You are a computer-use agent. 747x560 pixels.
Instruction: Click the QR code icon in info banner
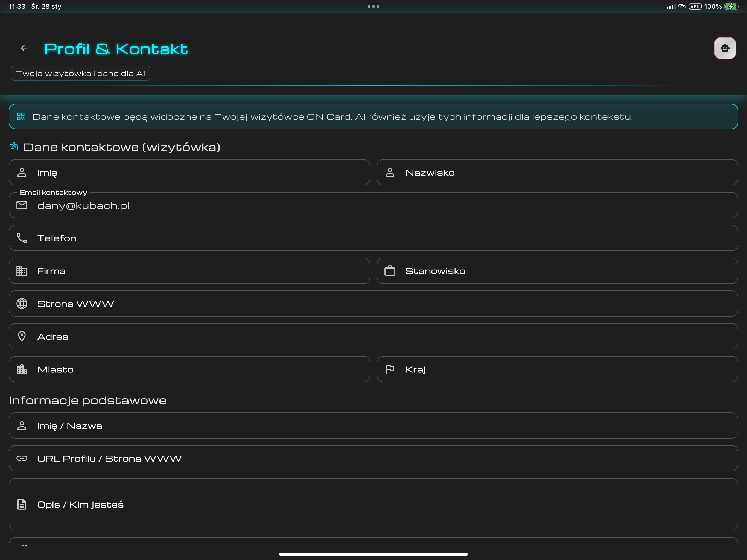click(x=21, y=116)
